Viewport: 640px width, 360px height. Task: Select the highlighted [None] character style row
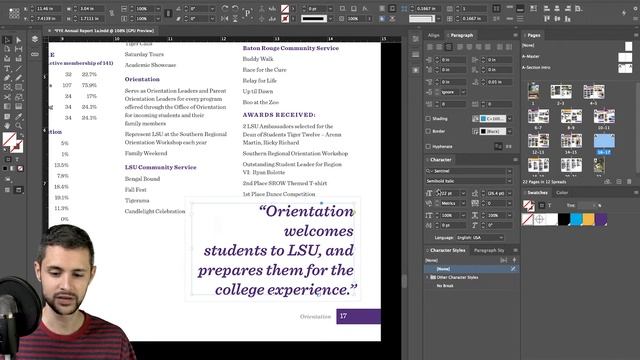coord(471,269)
